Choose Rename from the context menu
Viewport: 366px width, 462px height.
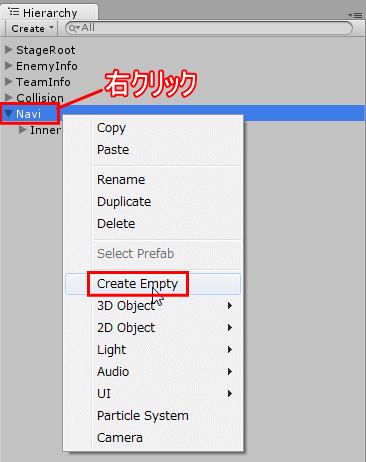(x=153, y=180)
